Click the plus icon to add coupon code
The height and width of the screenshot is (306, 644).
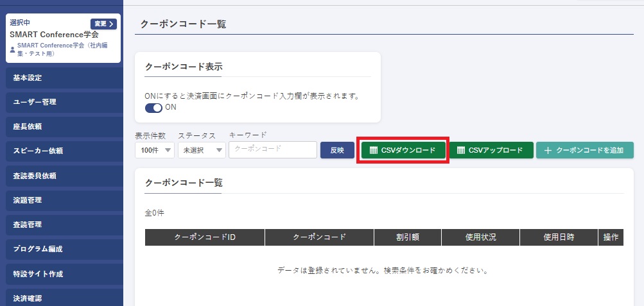(x=548, y=150)
